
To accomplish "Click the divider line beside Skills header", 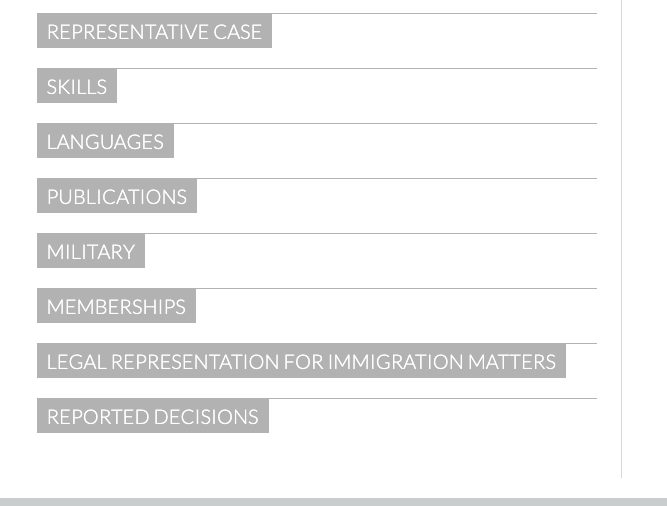I will [x=357, y=68].
